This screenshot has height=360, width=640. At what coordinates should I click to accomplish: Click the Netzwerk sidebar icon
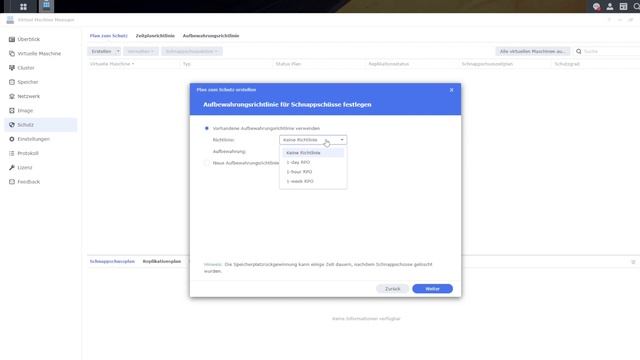click(x=12, y=96)
